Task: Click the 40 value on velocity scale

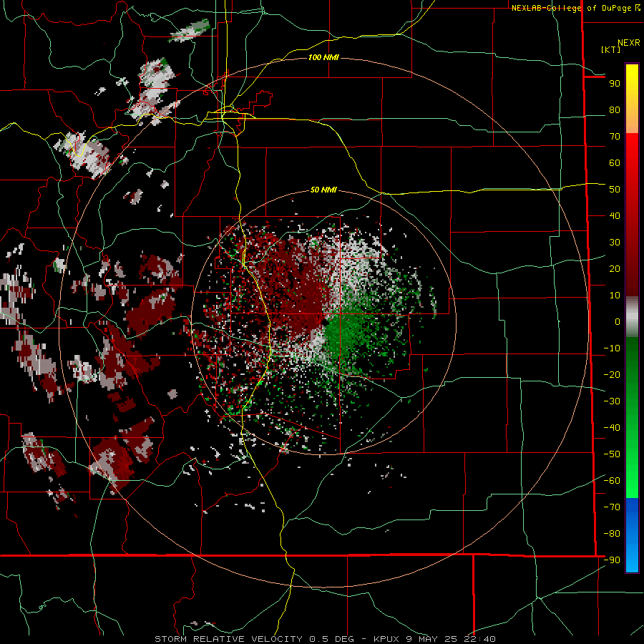Action: point(615,216)
